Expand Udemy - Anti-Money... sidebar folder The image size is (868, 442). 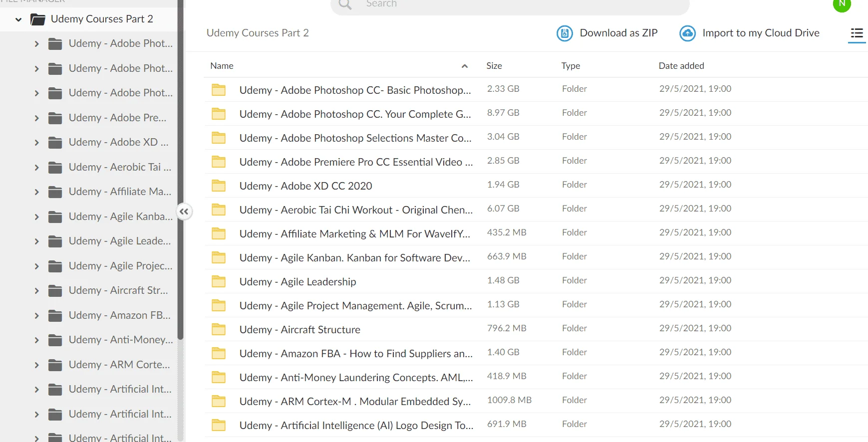(36, 340)
